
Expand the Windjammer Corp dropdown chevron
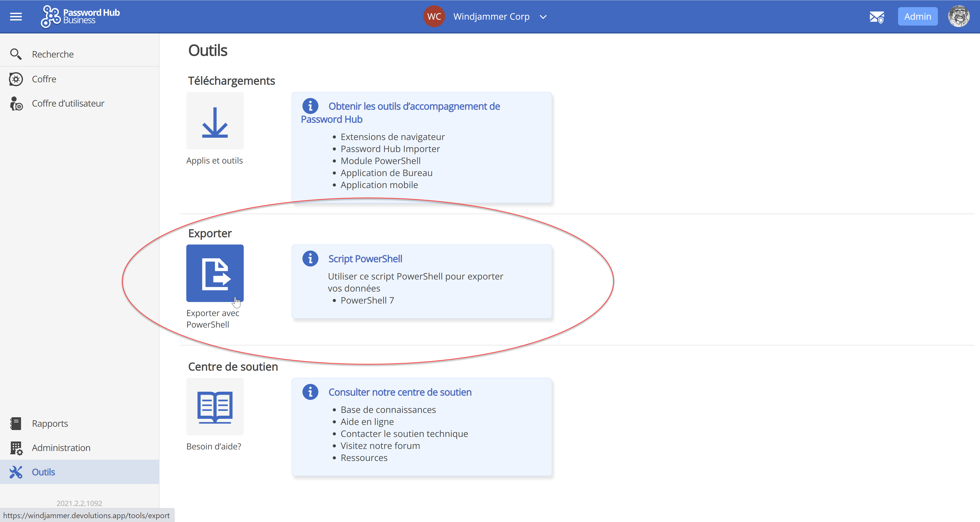[543, 17]
